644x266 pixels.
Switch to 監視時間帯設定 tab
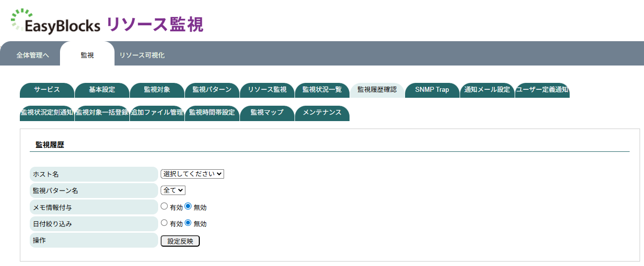click(x=212, y=113)
